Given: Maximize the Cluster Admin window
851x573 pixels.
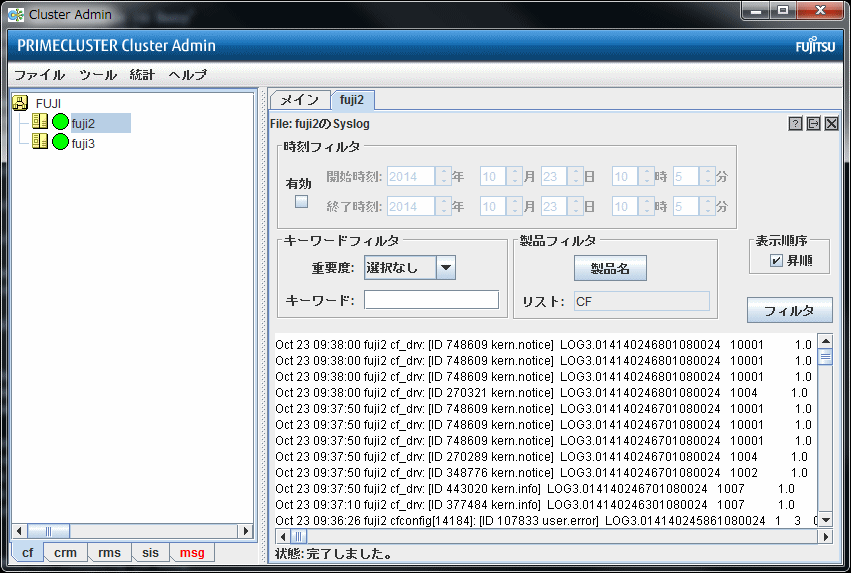Looking at the screenshot, I should coord(783,10).
